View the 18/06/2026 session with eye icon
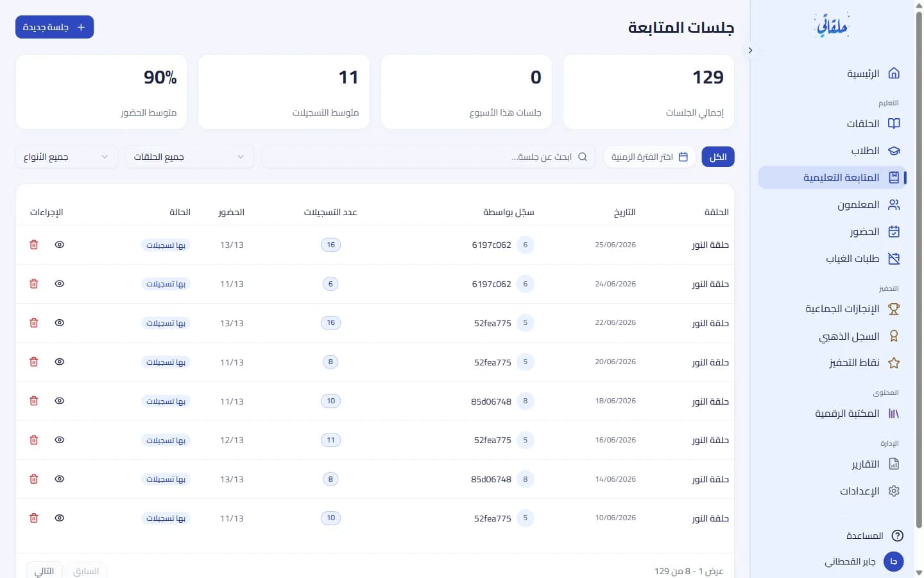Screen dimensions: 924x578 60,401
